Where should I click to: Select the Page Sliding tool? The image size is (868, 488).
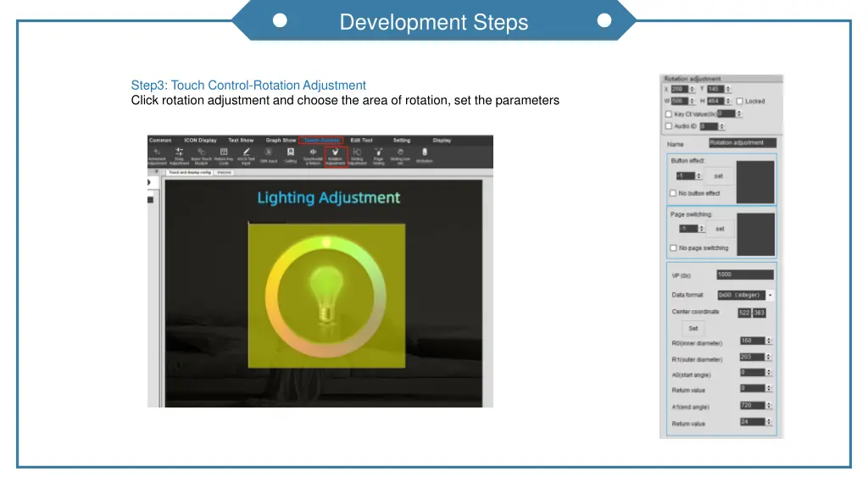tap(380, 155)
